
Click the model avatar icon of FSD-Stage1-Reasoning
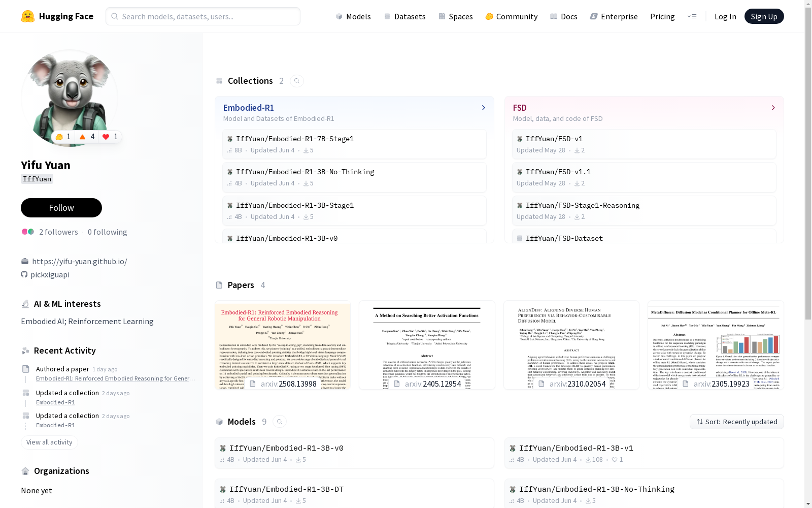(x=520, y=205)
